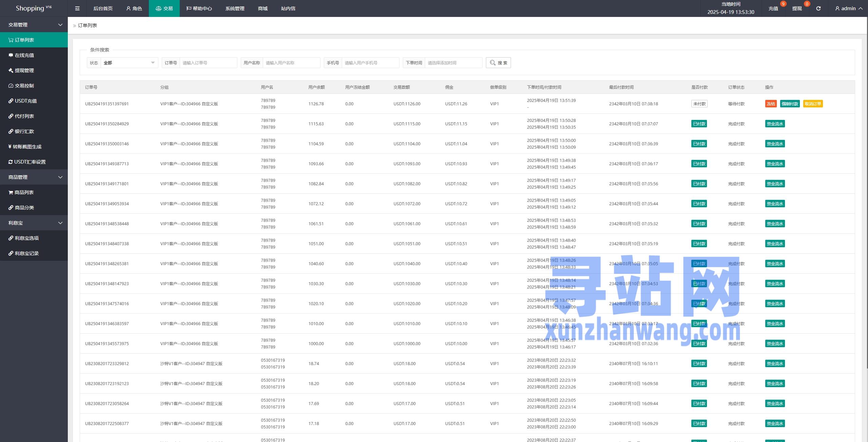Click 已付款 badge for order UB2504191349171801
The height and width of the screenshot is (442, 868).
[699, 184]
